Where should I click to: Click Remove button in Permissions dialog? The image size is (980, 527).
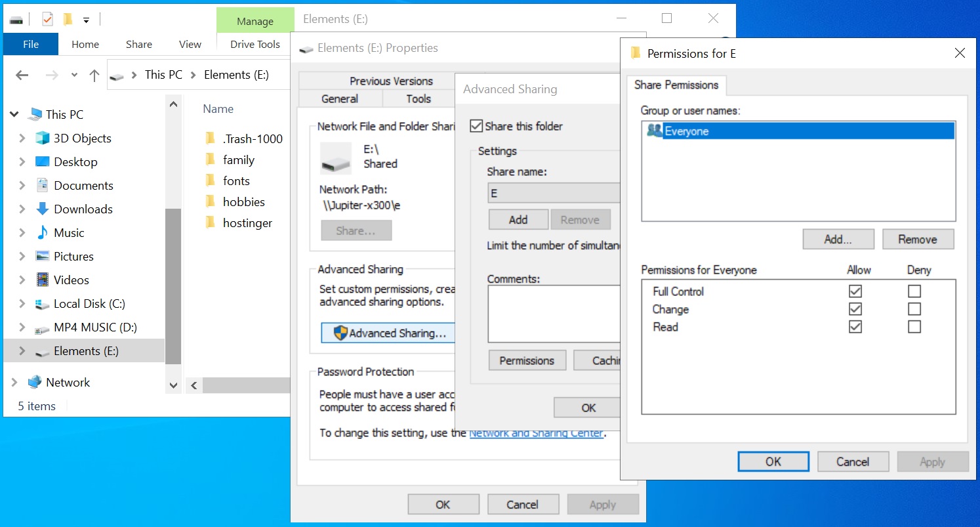(917, 240)
